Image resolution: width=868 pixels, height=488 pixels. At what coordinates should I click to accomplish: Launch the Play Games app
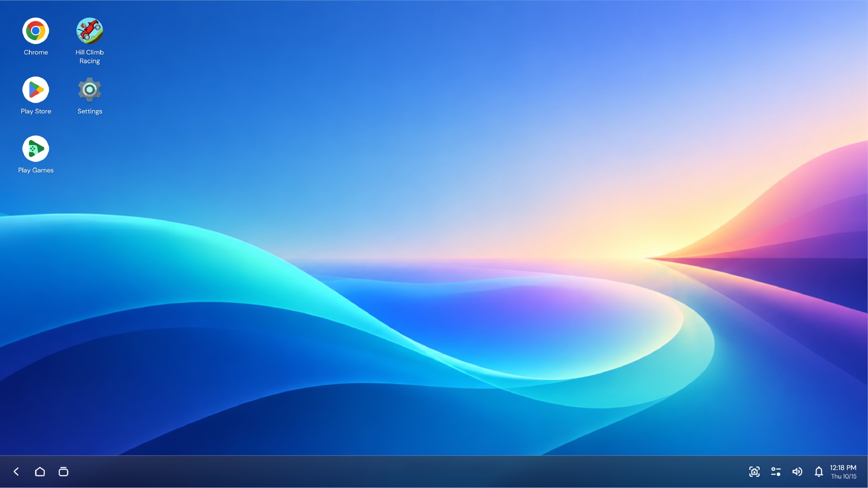[36, 149]
